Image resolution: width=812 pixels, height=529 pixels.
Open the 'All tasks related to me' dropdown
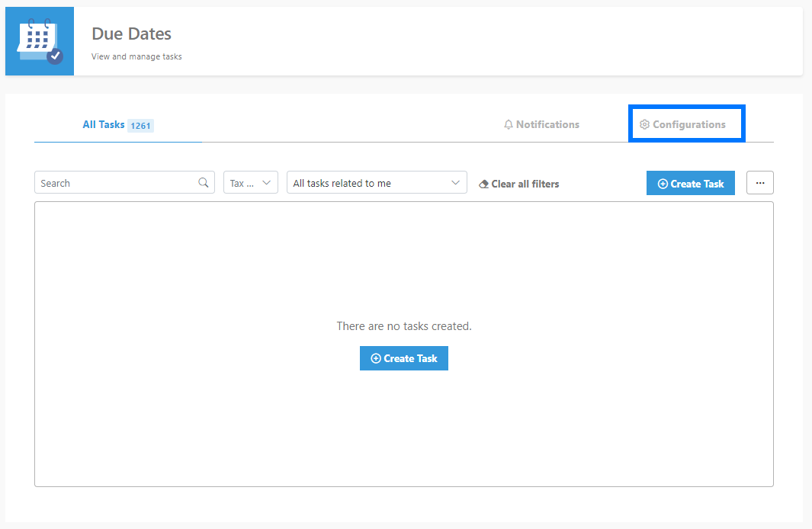(377, 183)
